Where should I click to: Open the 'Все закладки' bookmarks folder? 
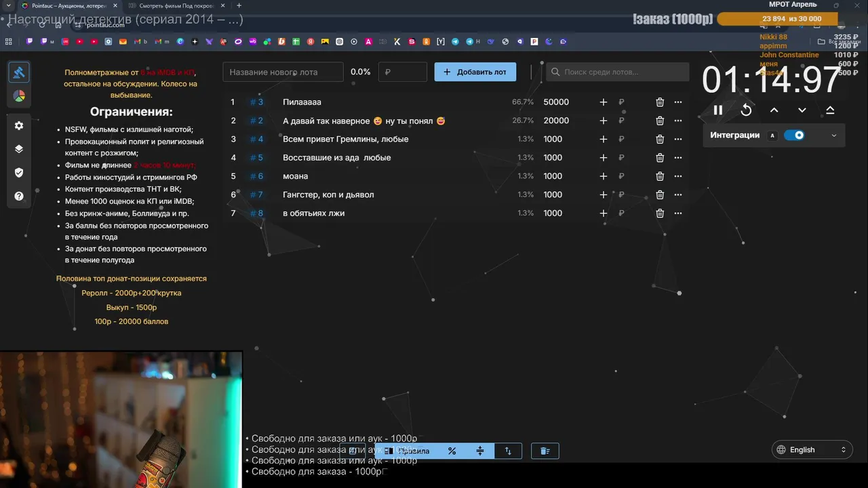coord(841,41)
